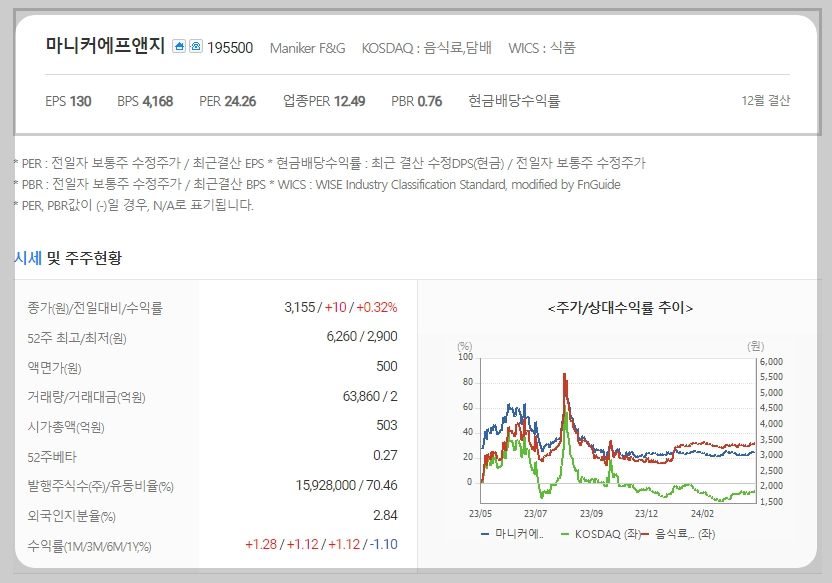The image size is (832, 583).
Task: Click the 수익률(1M/3M/6M/1Y,%) row label
Action: (x=89, y=546)
